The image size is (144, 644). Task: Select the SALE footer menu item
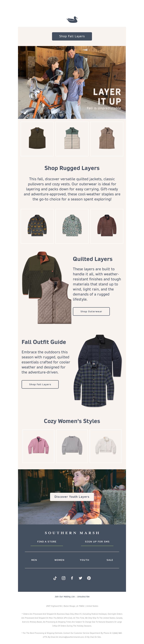110,560
